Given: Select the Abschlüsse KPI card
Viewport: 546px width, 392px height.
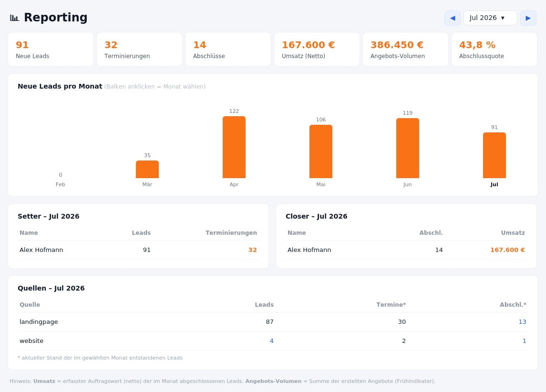Looking at the screenshot, I should [x=228, y=50].
